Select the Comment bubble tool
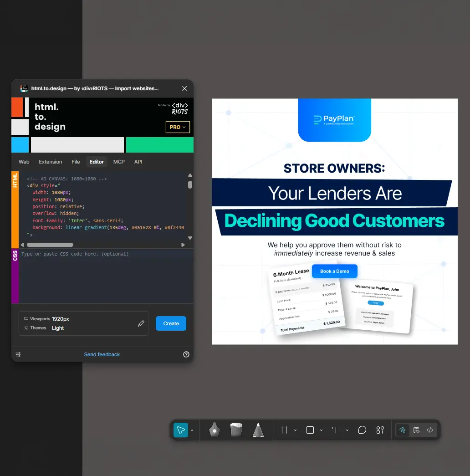The image size is (470, 476). [362, 430]
